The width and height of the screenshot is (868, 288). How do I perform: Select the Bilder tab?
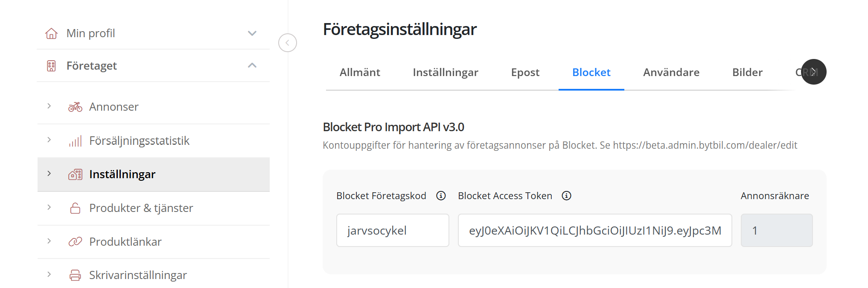click(747, 73)
